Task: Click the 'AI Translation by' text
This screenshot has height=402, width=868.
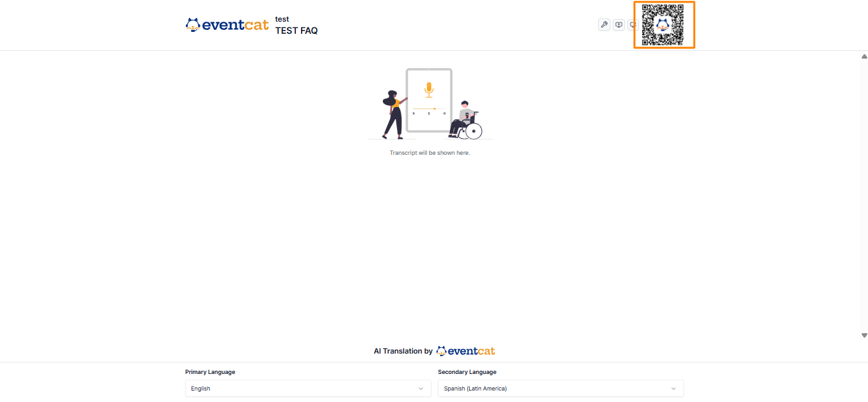Action: (403, 351)
